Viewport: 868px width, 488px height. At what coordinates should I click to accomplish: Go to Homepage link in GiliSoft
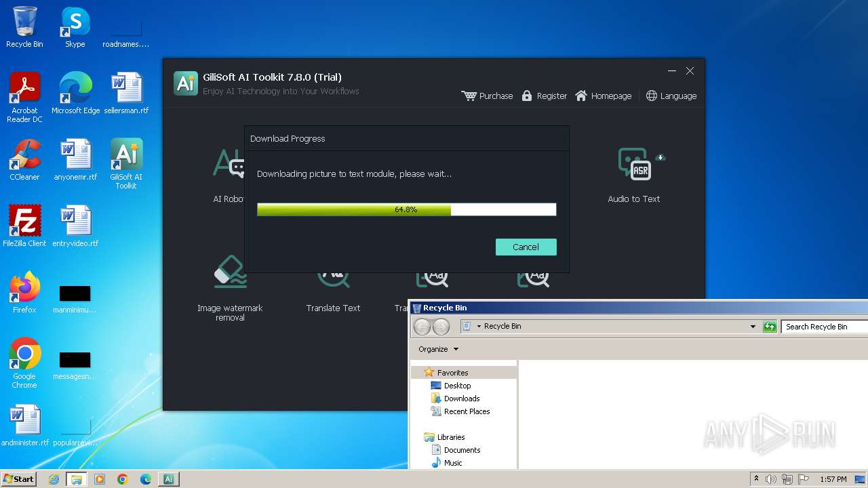603,96
